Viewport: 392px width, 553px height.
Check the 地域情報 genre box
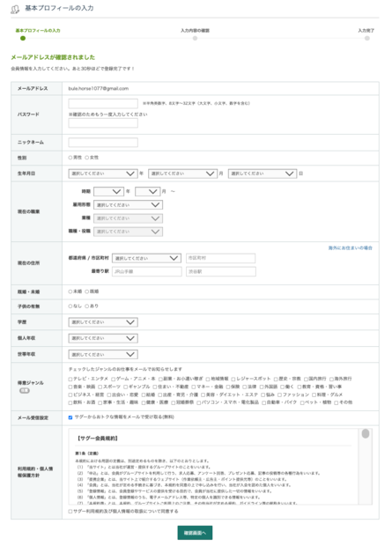click(x=208, y=380)
